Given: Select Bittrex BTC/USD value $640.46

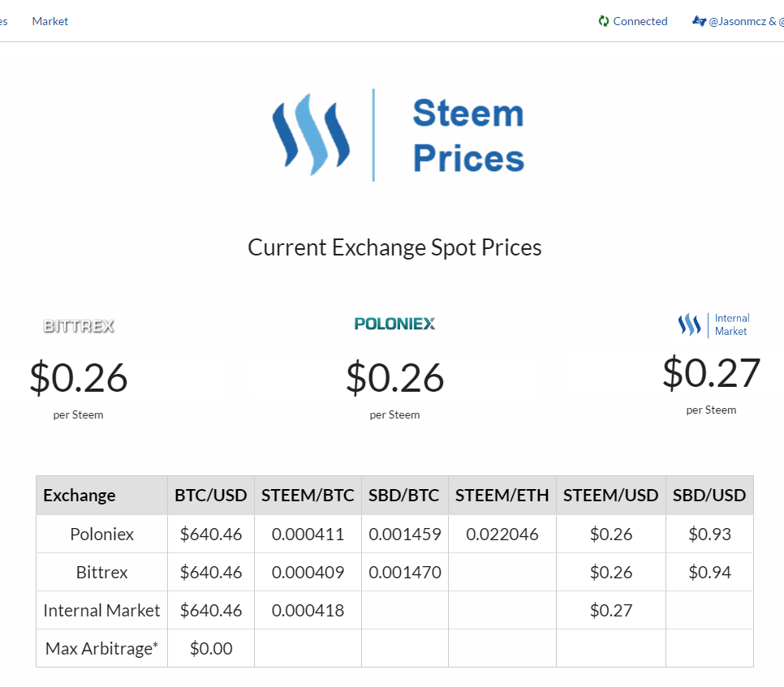Looking at the screenshot, I should (x=211, y=572).
